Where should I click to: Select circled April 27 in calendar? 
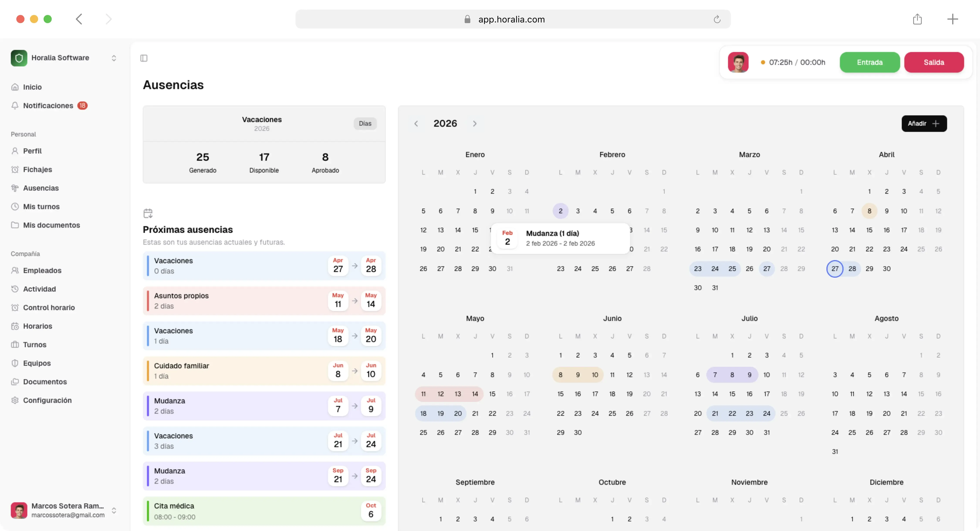[x=835, y=269]
